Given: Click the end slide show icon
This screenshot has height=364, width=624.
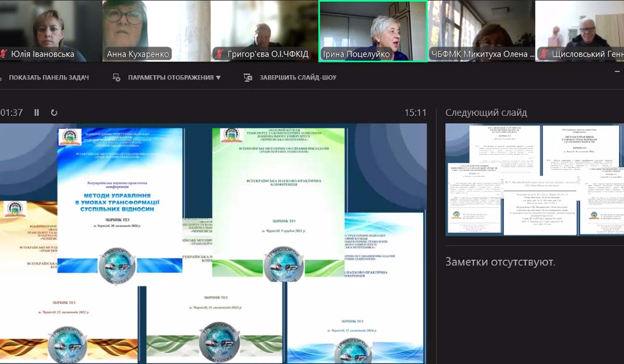Looking at the screenshot, I should [248, 77].
